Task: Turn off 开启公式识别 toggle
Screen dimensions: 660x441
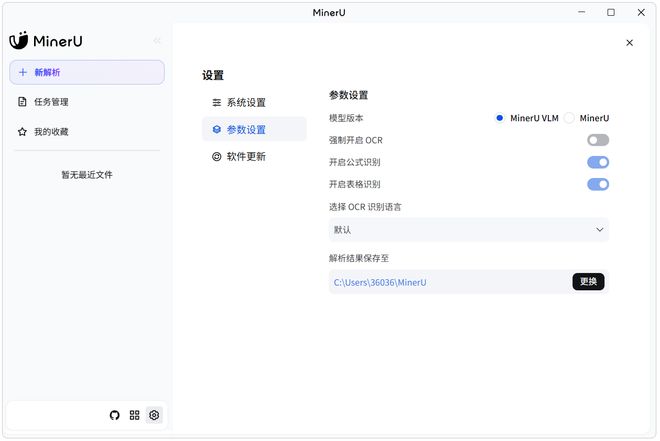Action: (x=598, y=162)
